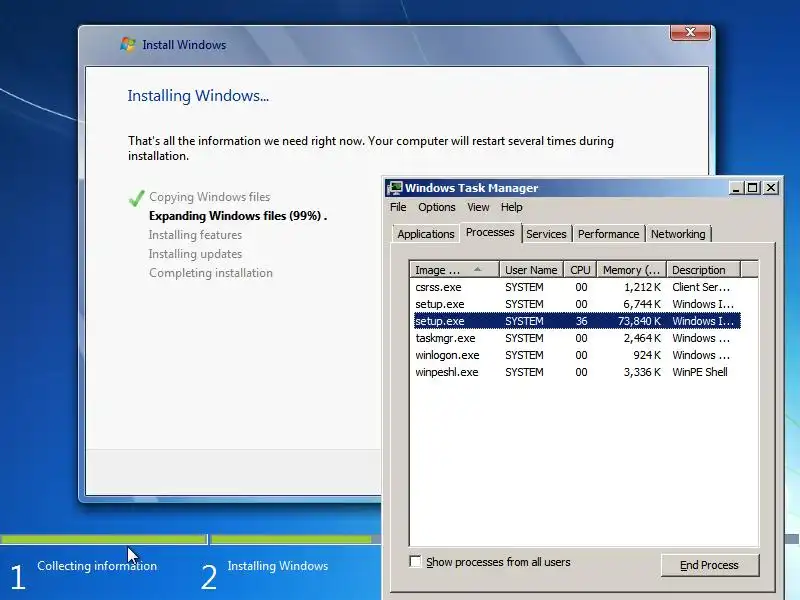This screenshot has width=800, height=600.
Task: Click the CPU value 36 for setup.exe
Action: click(x=581, y=321)
